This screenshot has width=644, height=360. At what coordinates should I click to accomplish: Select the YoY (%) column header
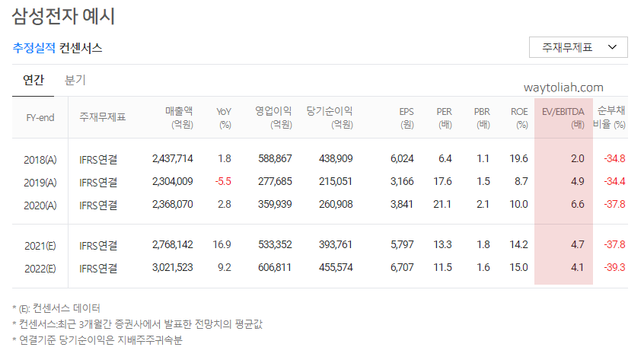(224, 118)
